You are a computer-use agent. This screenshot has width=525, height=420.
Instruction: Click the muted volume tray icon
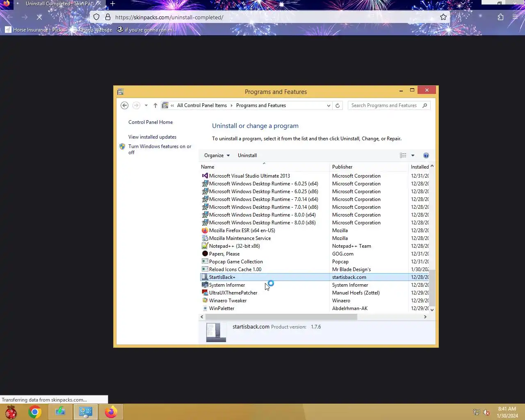486,412
